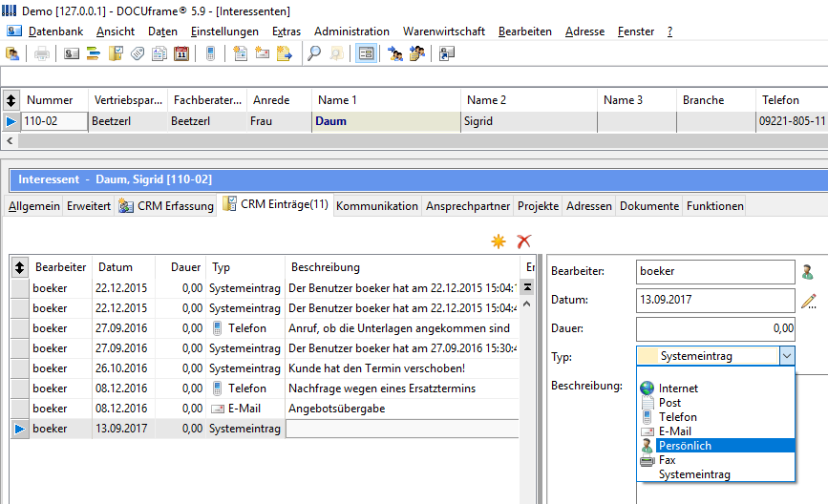Sort CRM list by Beschreibung header
The height and width of the screenshot is (504, 828).
(x=402, y=267)
